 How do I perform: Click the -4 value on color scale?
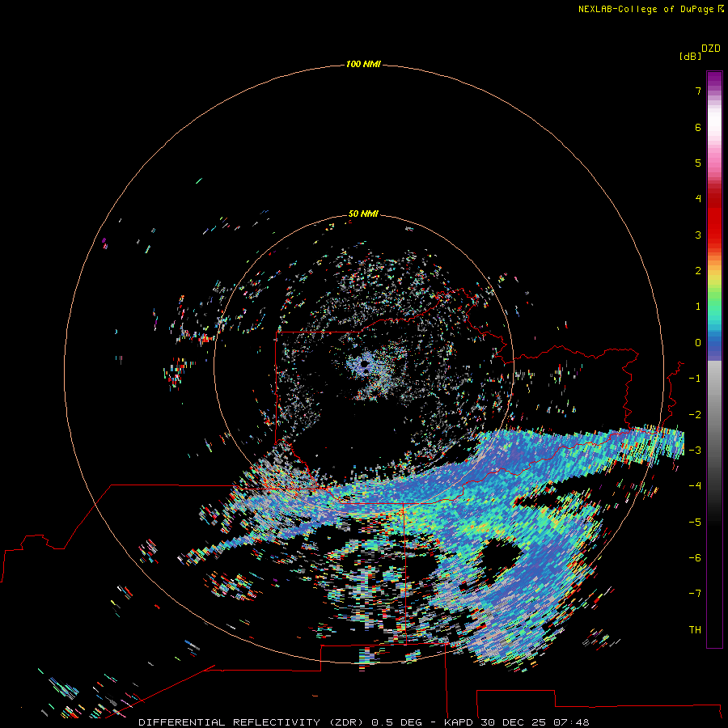[x=695, y=485]
